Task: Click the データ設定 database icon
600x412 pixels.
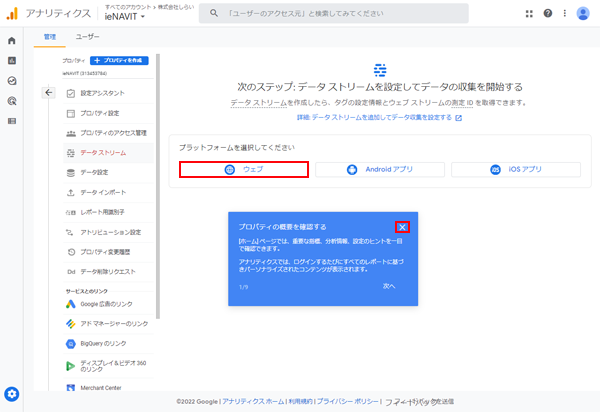Action: pos(71,173)
